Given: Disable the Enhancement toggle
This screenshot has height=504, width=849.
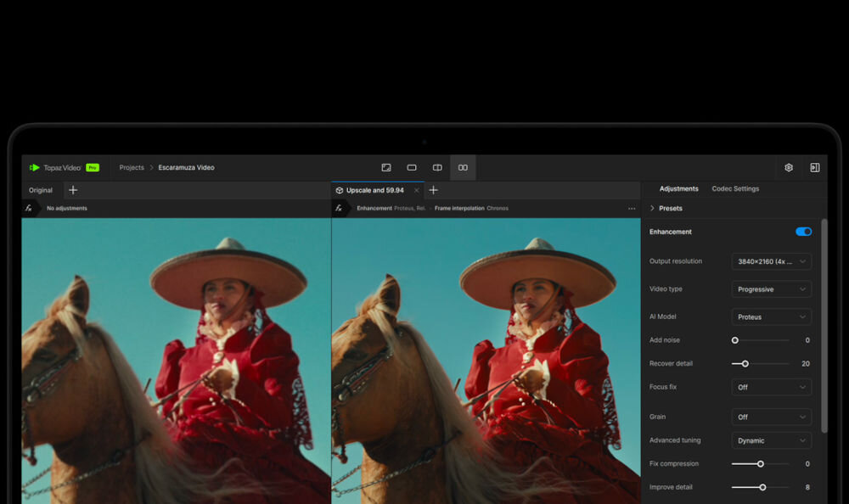Looking at the screenshot, I should point(803,232).
